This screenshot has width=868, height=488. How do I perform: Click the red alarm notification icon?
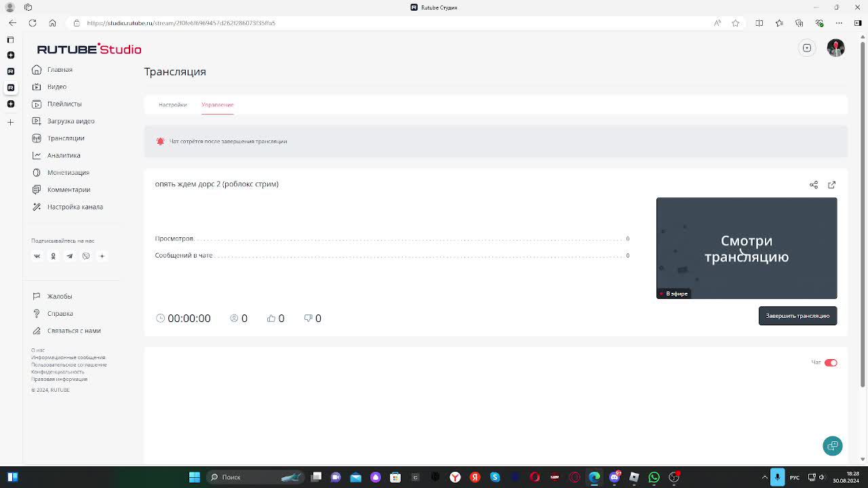(160, 141)
